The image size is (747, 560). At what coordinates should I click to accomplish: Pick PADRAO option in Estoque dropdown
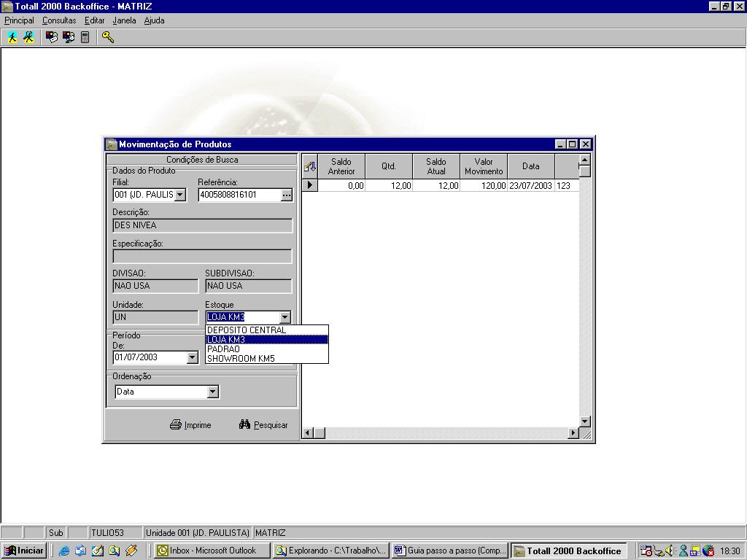[223, 349]
